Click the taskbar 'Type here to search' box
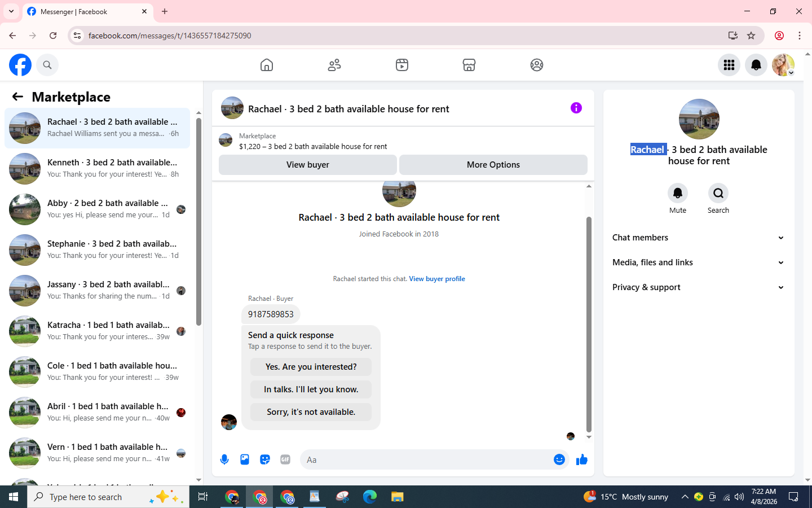Screen dimensions: 812x508 pyautogui.click(x=108, y=497)
